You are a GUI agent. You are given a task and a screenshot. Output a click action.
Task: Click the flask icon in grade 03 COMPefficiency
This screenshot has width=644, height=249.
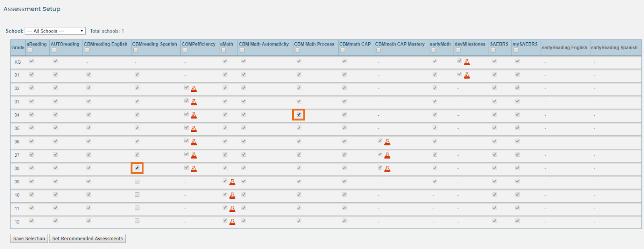click(x=194, y=102)
